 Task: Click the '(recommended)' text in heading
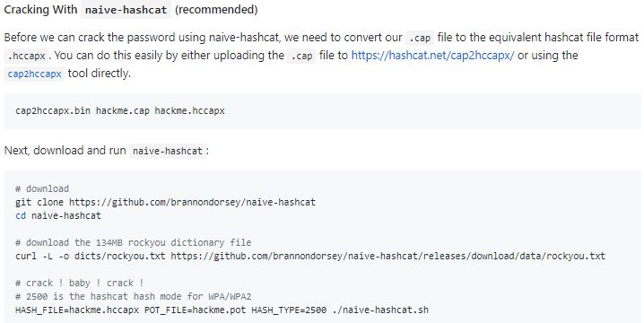pos(216,10)
